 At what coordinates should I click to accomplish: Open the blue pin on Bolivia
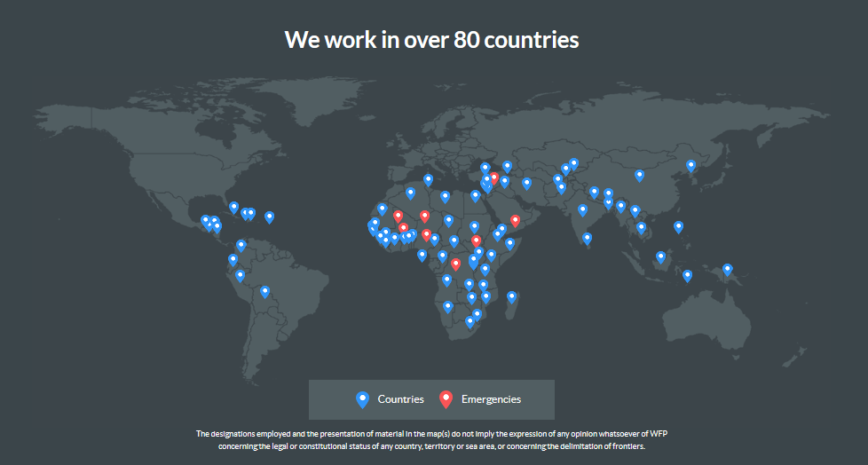tap(265, 292)
